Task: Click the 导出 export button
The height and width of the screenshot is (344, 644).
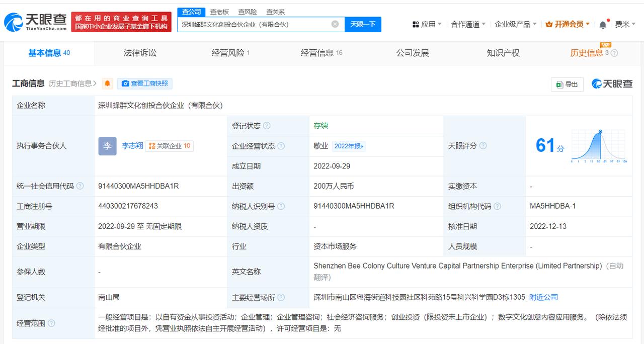Action: (x=567, y=84)
